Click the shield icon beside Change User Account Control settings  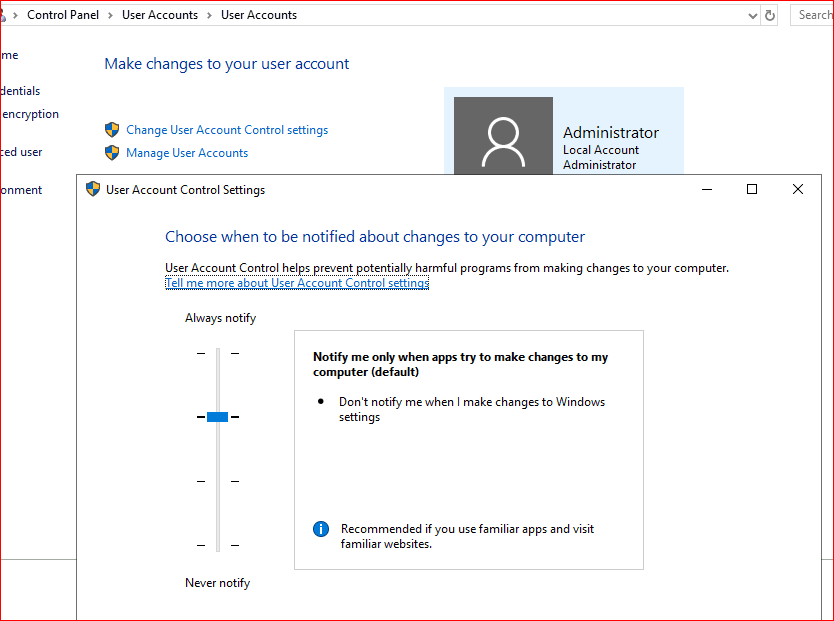[112, 130]
